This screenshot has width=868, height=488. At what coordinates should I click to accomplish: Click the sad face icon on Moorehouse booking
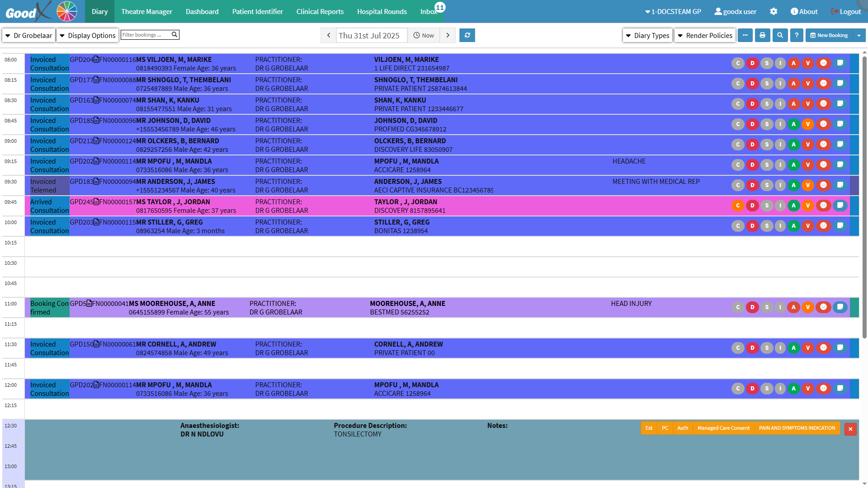coord(824,307)
